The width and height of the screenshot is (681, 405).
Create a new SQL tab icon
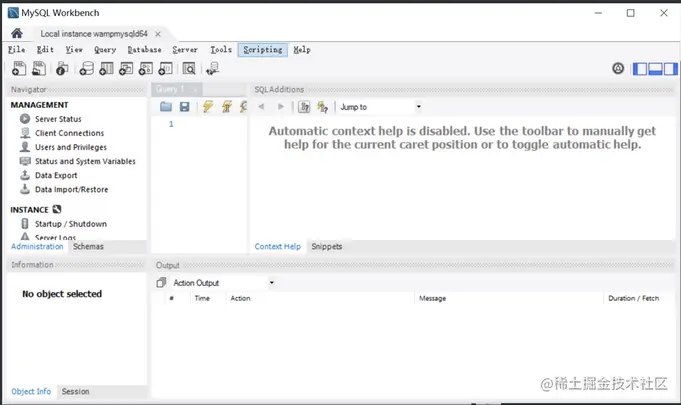coord(19,69)
